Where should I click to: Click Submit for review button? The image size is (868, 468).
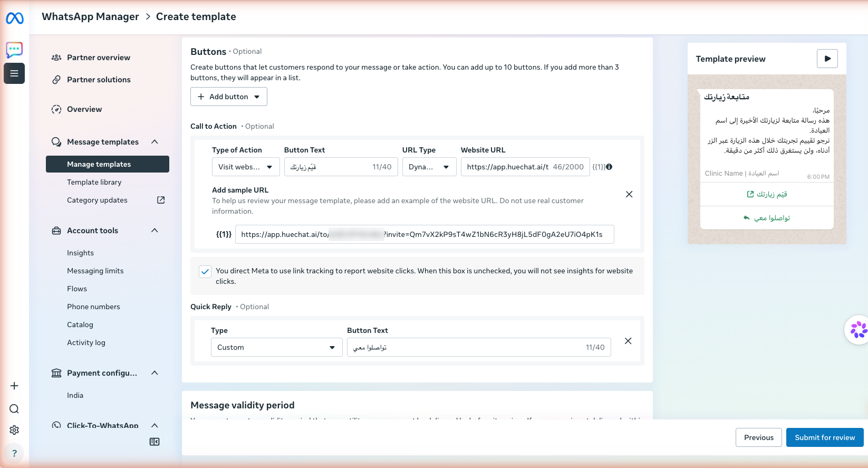click(x=825, y=437)
